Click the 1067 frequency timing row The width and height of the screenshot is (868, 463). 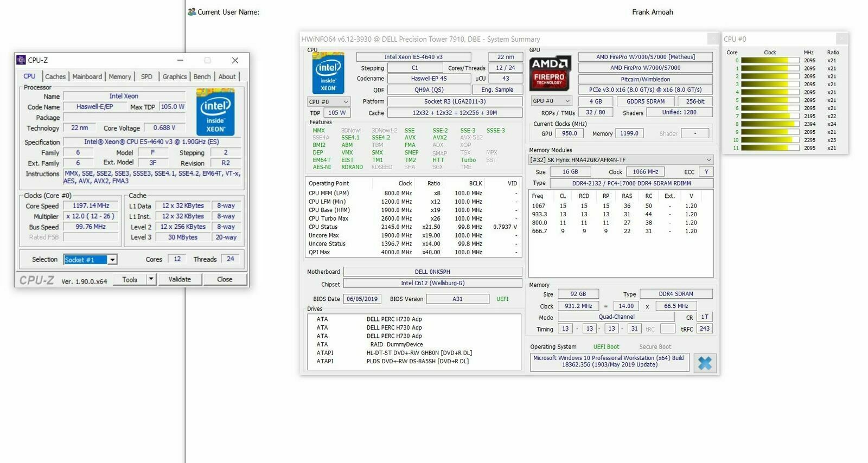coord(621,206)
